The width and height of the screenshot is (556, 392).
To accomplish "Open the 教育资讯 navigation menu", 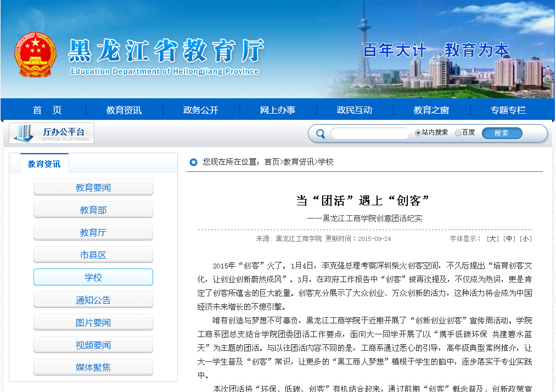I will 124,110.
